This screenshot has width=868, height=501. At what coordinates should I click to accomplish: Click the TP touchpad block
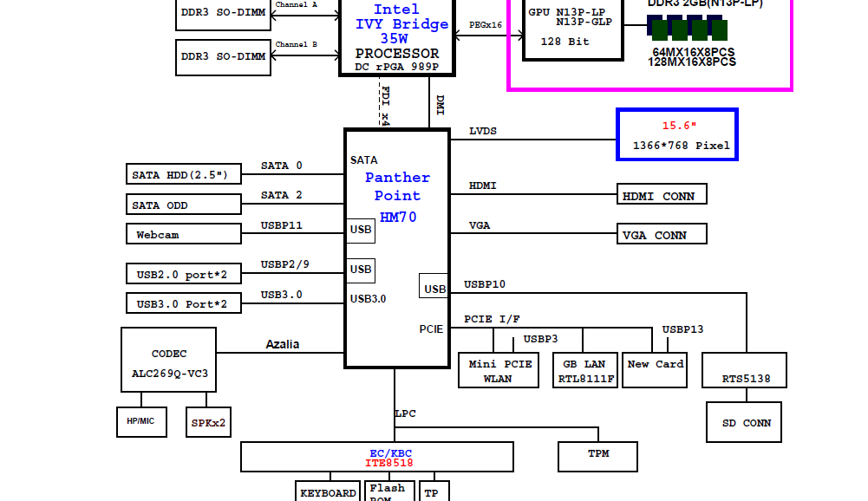(434, 491)
